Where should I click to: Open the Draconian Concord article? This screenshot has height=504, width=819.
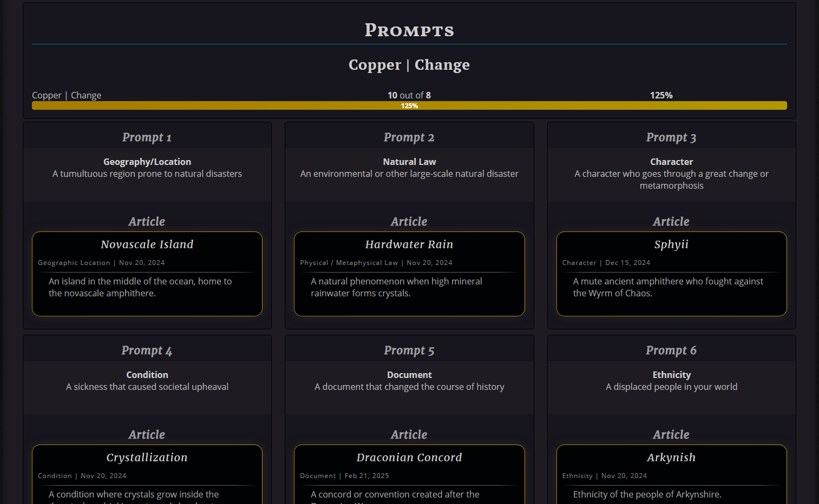tap(409, 457)
